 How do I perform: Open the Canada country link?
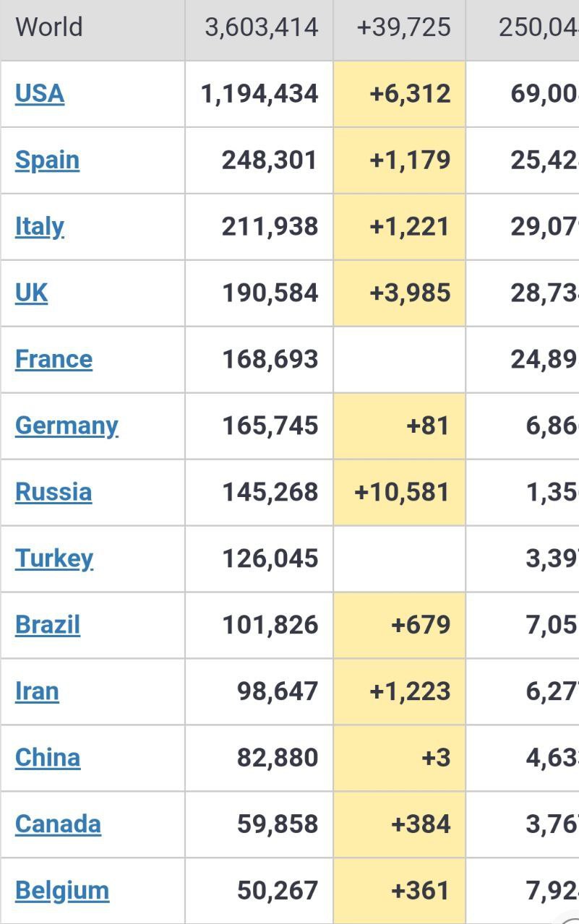point(58,825)
